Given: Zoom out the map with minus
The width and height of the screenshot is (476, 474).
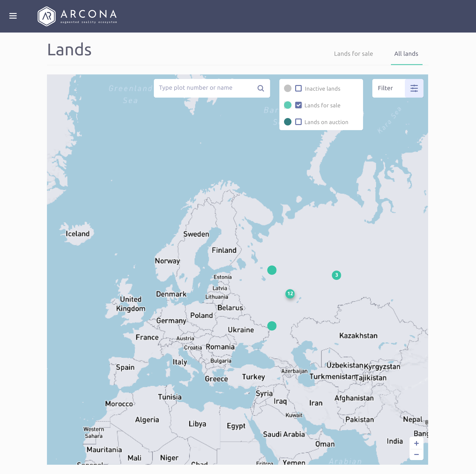Looking at the screenshot, I should [416, 454].
